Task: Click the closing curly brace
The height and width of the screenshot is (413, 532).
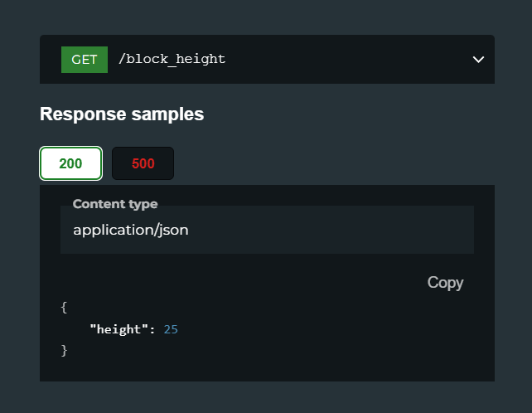Action: (x=64, y=350)
